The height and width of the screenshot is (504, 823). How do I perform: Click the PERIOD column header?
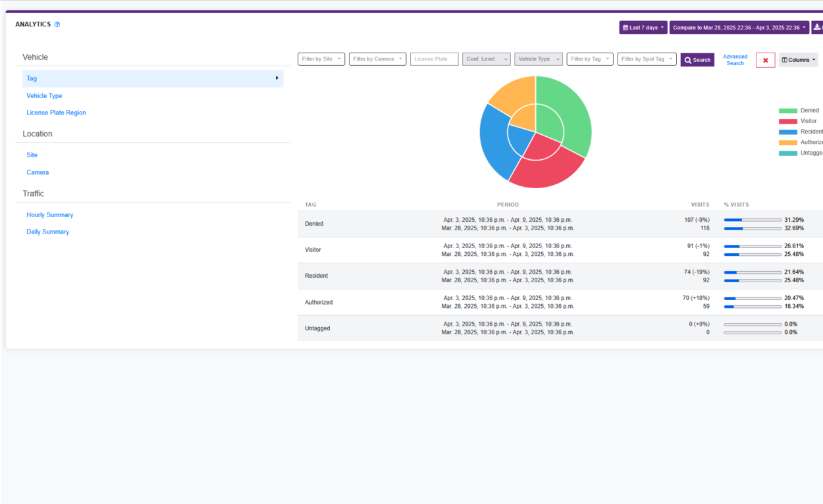(x=508, y=205)
